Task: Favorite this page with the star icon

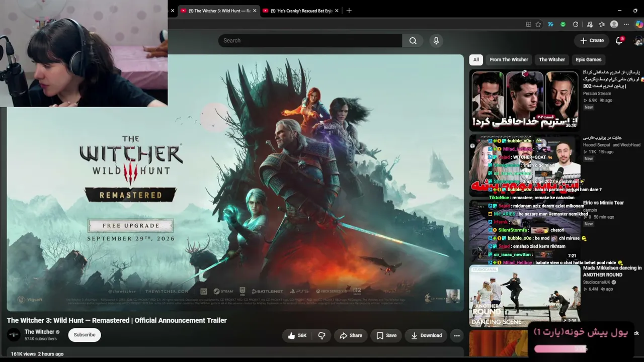Action: pos(538,24)
